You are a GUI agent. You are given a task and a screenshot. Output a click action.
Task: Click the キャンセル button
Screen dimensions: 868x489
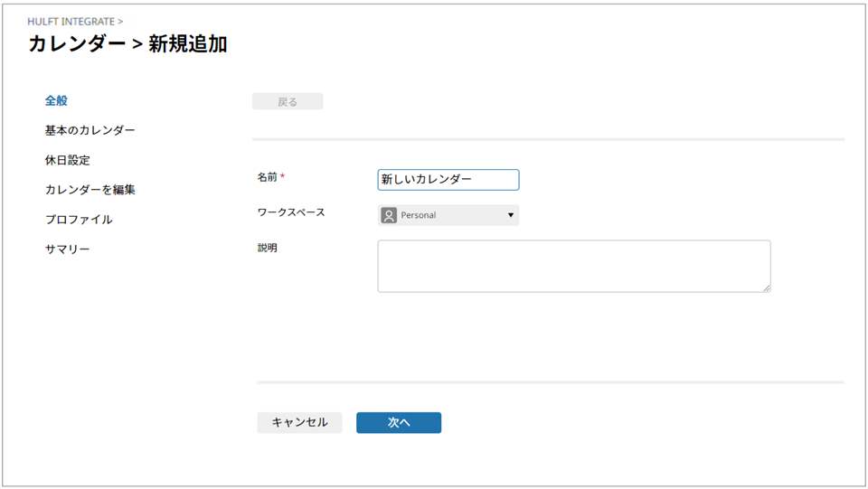click(x=299, y=423)
